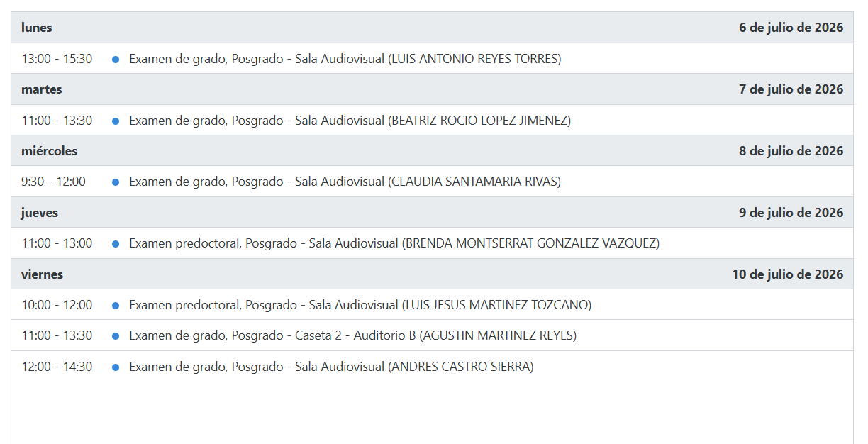The height and width of the screenshot is (444, 868).
Task: Select the 12:00 - 14:30 event time
Action: 57,367
